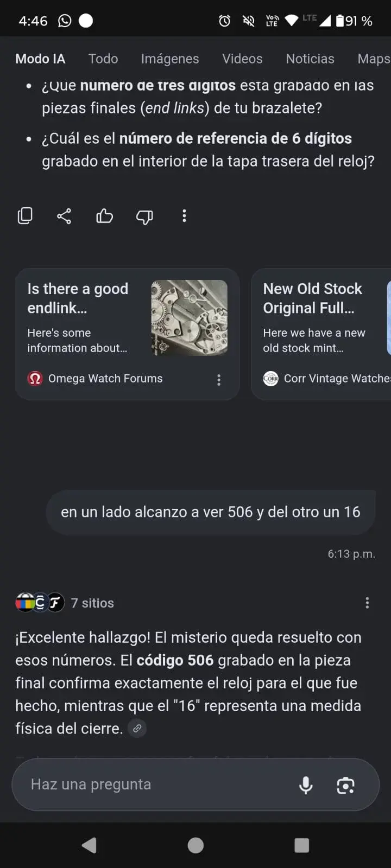The image size is (391, 868).
Task: Tap the share icon below the response
Action: (x=64, y=216)
